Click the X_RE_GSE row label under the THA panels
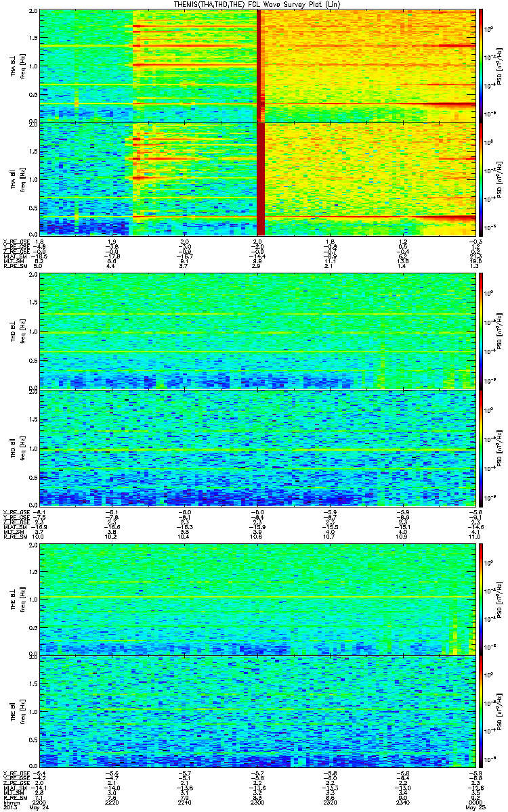The height and width of the screenshot is (812, 508). (16, 242)
